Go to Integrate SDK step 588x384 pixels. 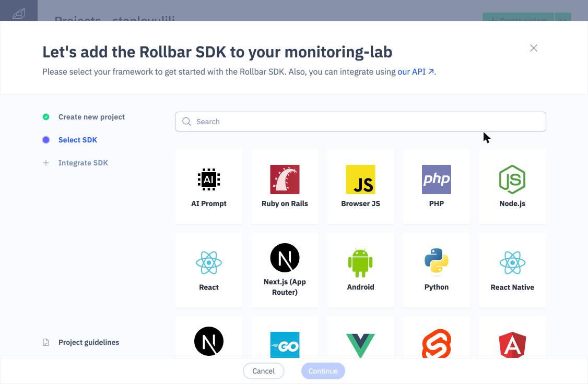click(83, 163)
